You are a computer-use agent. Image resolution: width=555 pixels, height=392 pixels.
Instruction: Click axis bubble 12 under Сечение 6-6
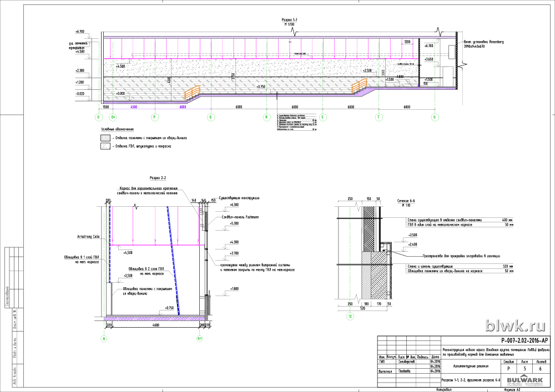click(x=350, y=317)
